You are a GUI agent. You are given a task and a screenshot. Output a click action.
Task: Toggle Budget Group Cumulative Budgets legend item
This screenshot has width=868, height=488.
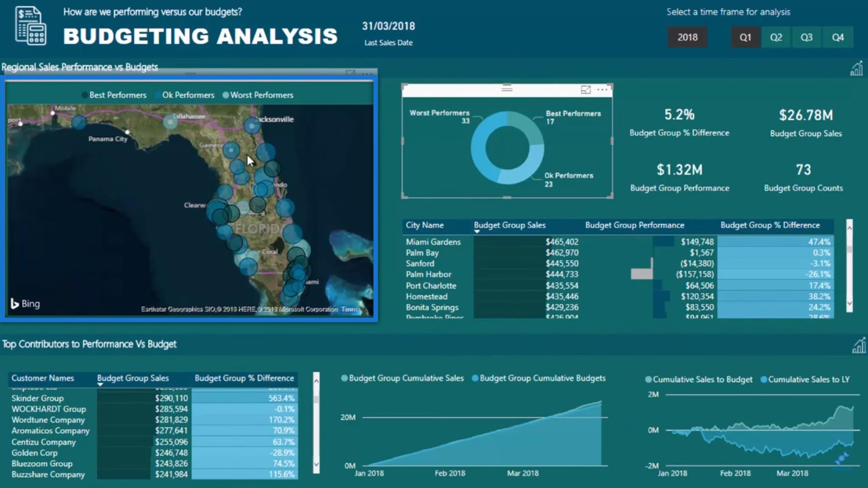[538, 378]
